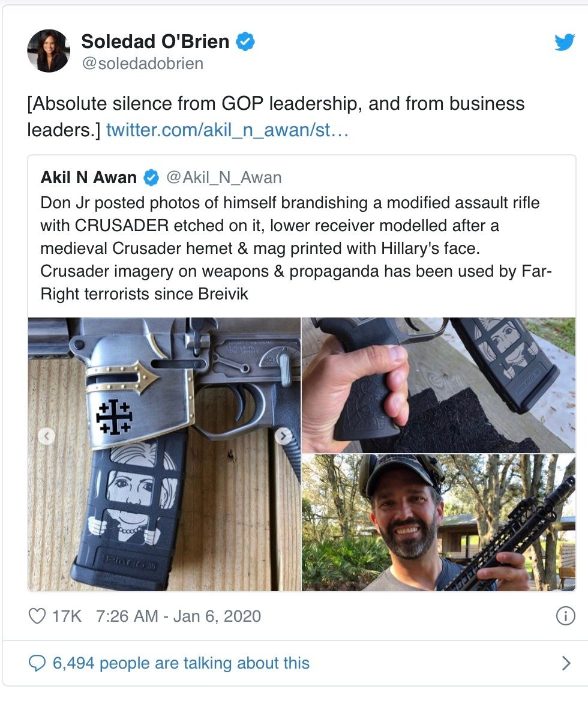Screen dimensions: 588x701
Task: Click Soledad O'Brien's verified badge
Action: 245,41
